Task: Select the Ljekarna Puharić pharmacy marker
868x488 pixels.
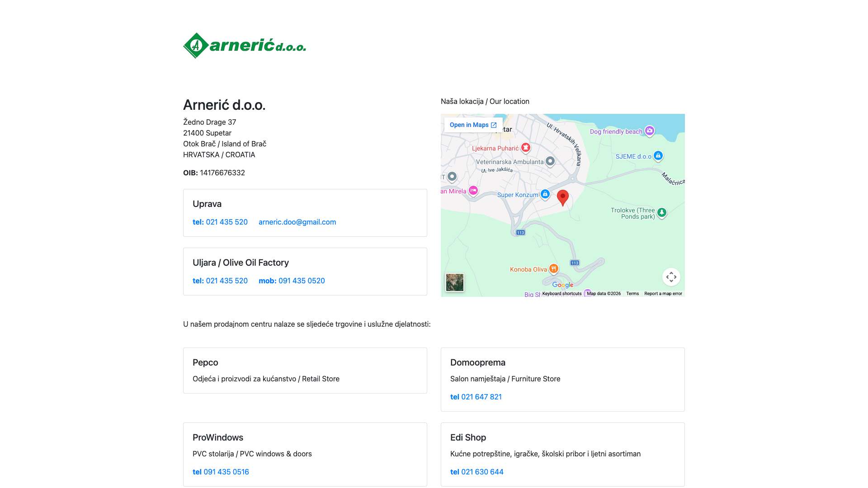Action: click(525, 148)
